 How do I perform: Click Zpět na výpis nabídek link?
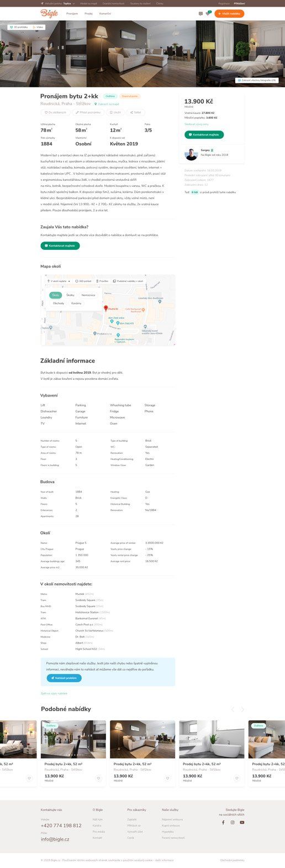(x=54, y=693)
